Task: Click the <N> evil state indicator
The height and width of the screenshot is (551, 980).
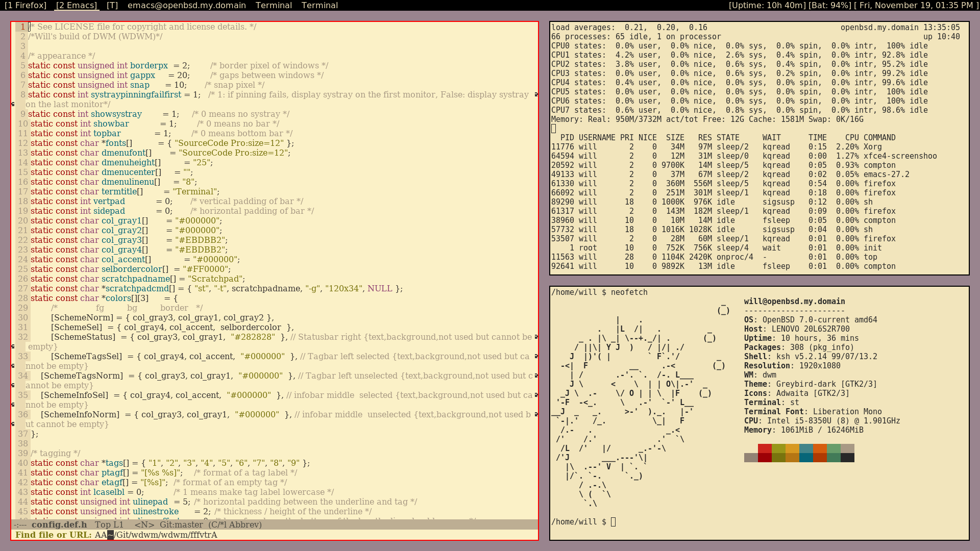Action: coord(144,524)
